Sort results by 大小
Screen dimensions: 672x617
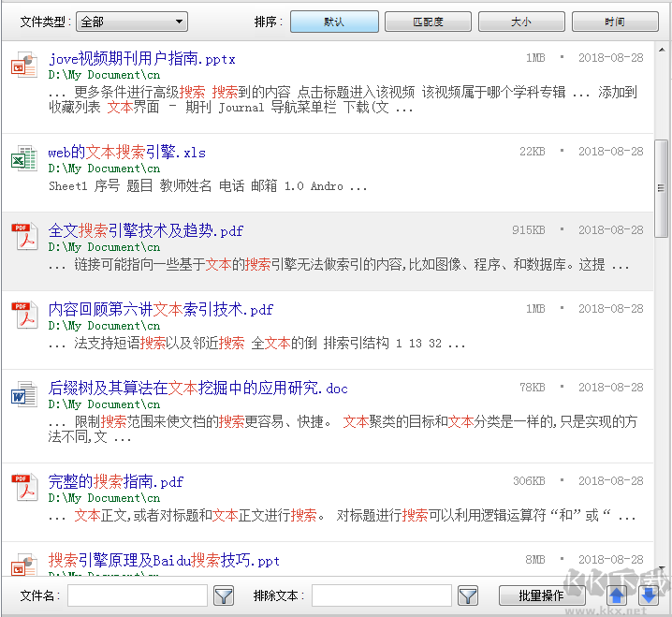tap(521, 22)
